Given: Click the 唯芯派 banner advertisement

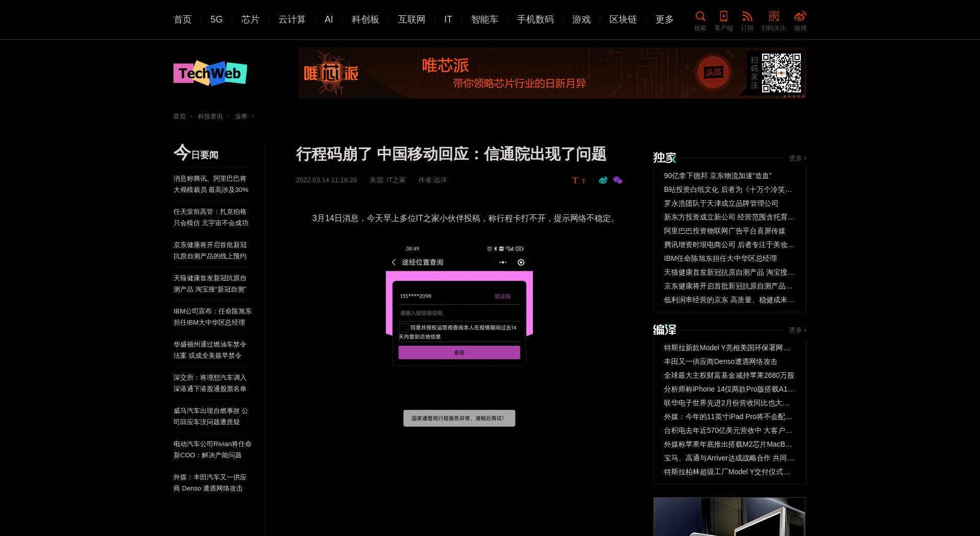Looking at the screenshot, I should (x=552, y=73).
